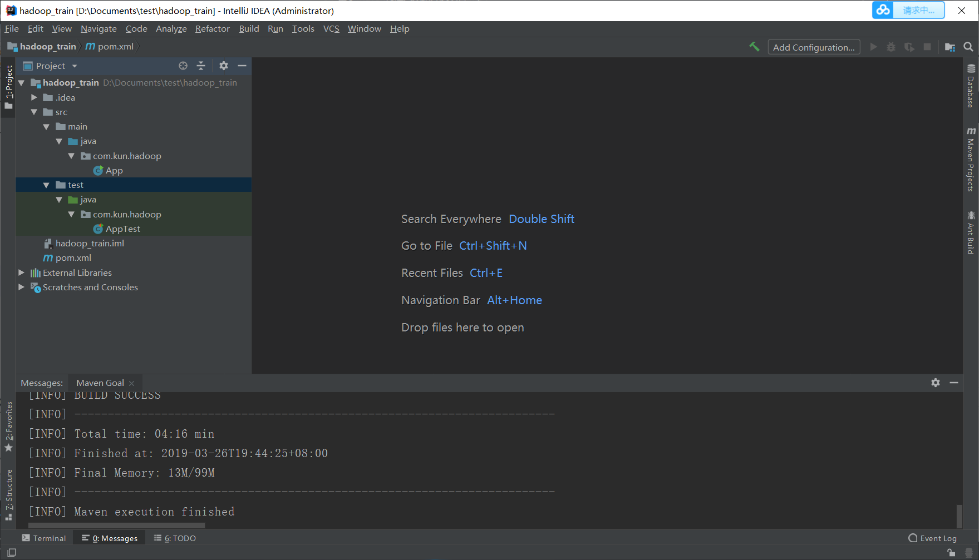Screen dimensions: 979x560
Task: Open the Favorites tool window
Action: tap(8, 427)
